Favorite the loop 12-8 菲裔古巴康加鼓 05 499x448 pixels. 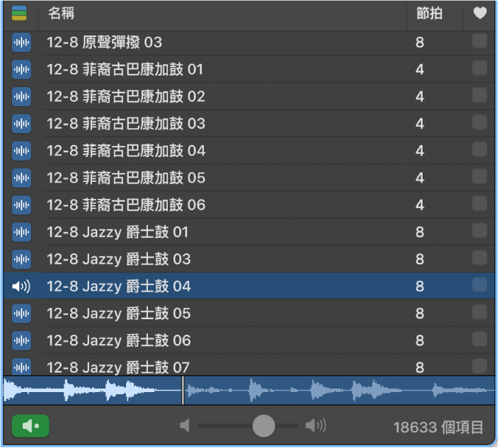(480, 176)
